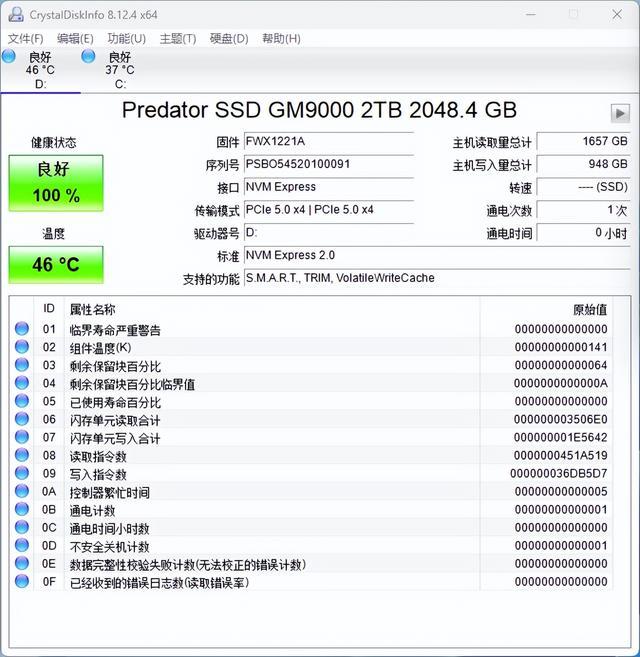Image resolution: width=640 pixels, height=657 pixels.
Task: Click status icon for attribute 02 组件温度(K)
Action: pyautogui.click(x=22, y=347)
